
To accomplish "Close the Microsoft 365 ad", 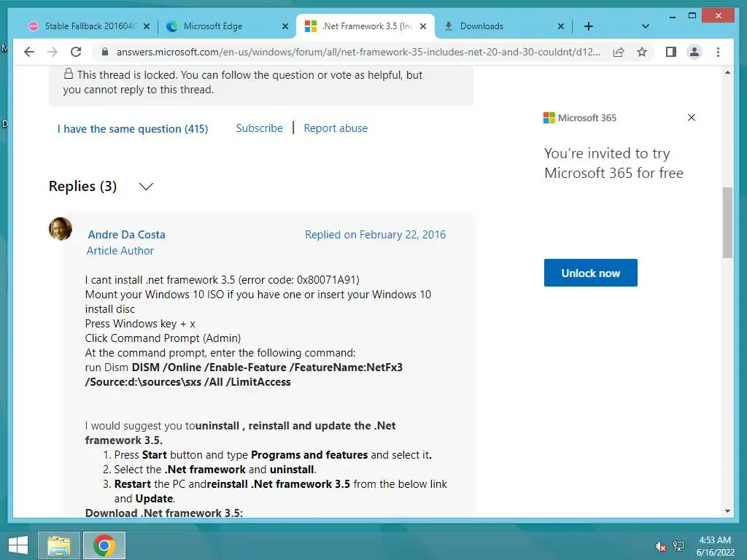I will [x=692, y=117].
